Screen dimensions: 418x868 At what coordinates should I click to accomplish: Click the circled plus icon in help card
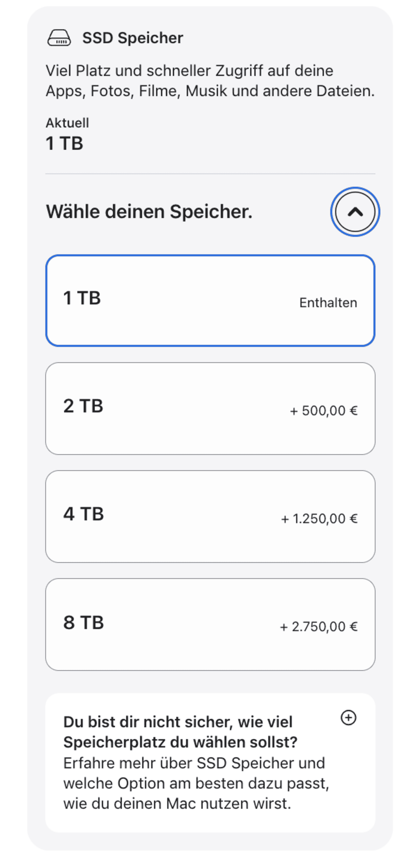click(x=348, y=718)
